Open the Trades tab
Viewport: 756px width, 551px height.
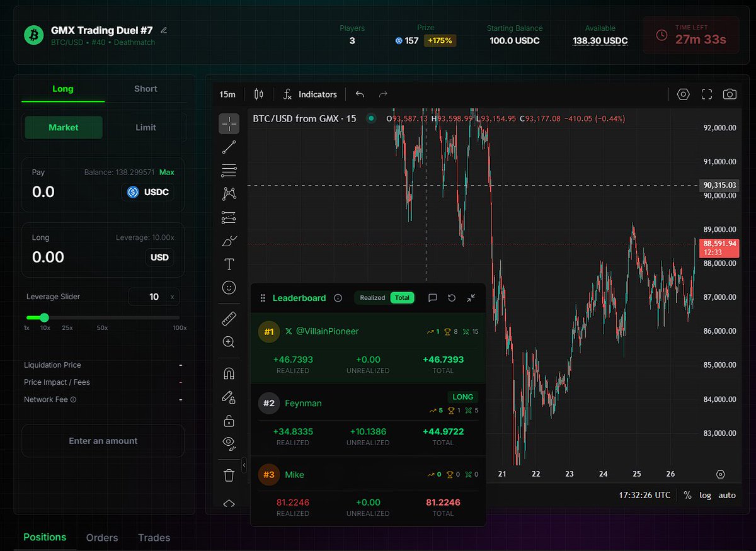click(x=154, y=538)
